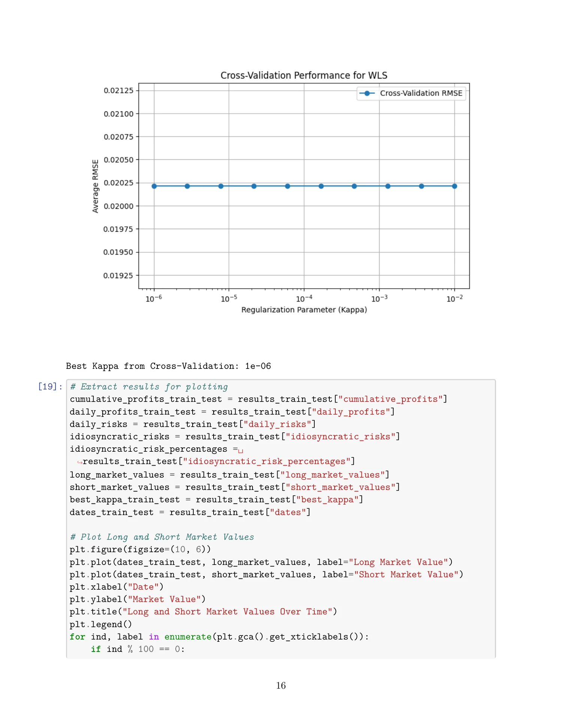562x728 pixels.
Task: Click the plt.ylabel("Market Value") line
Action: 138,599
